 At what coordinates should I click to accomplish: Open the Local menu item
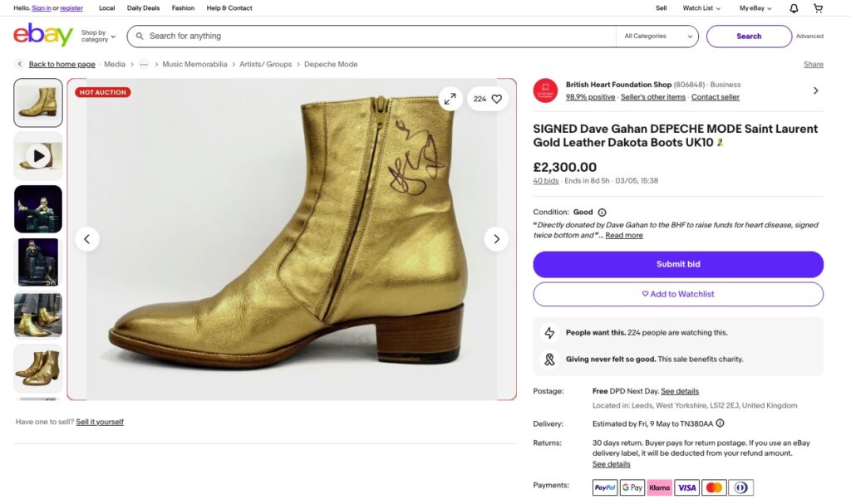pos(107,8)
